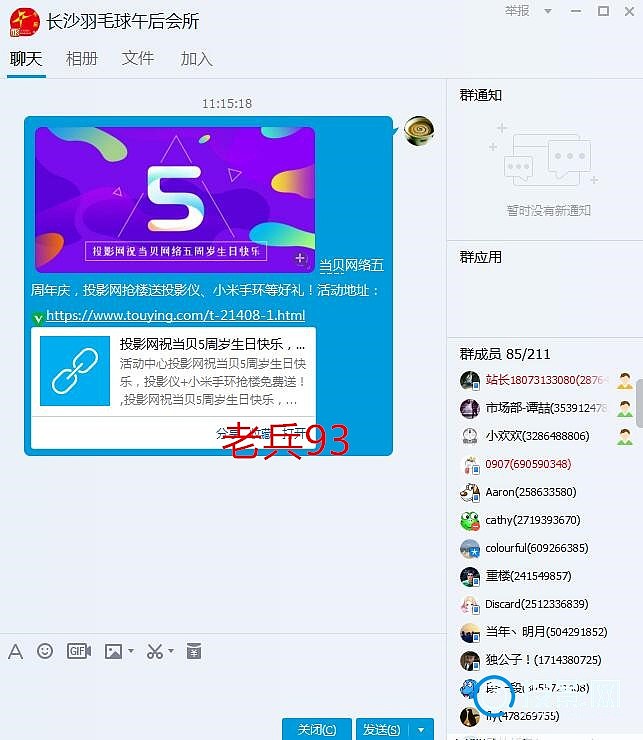Click the 举报 report link
The height and width of the screenshot is (740, 643).
tap(517, 11)
